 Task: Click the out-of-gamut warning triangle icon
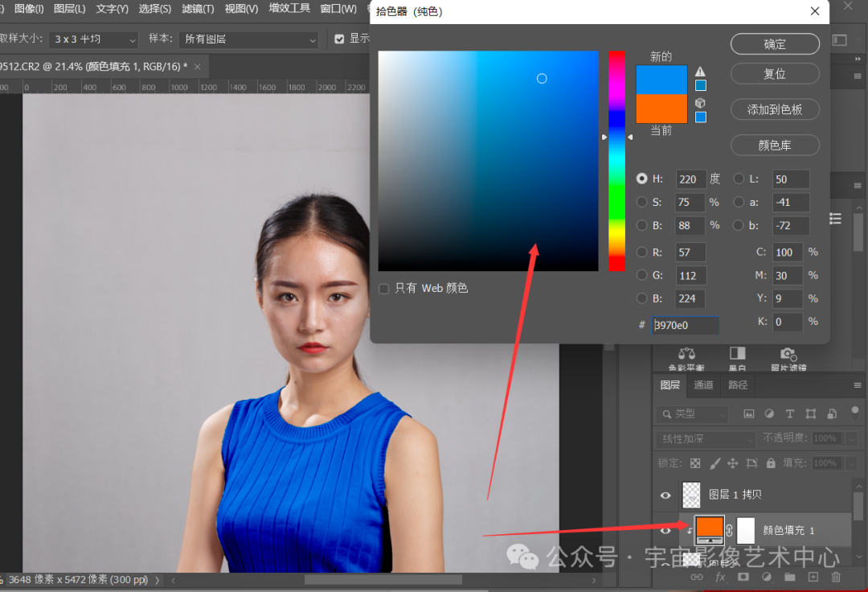click(x=700, y=72)
